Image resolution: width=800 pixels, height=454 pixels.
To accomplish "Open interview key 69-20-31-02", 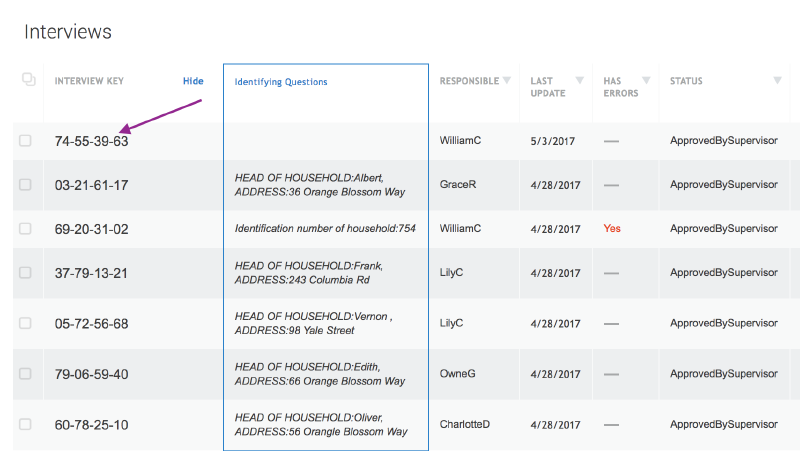I will click(x=91, y=229).
